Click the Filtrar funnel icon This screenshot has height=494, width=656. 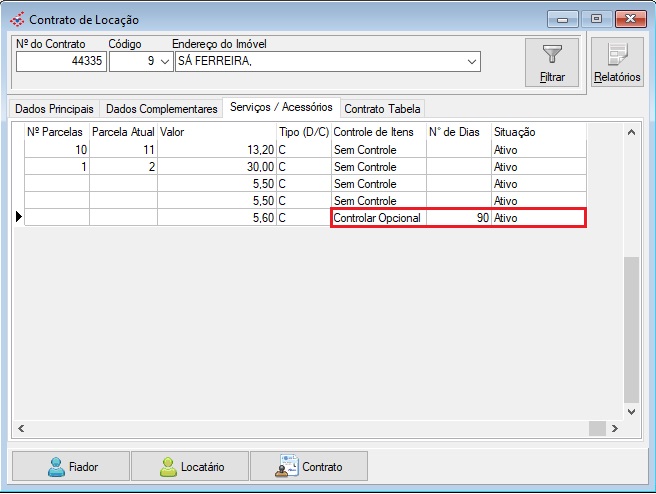pyautogui.click(x=552, y=56)
